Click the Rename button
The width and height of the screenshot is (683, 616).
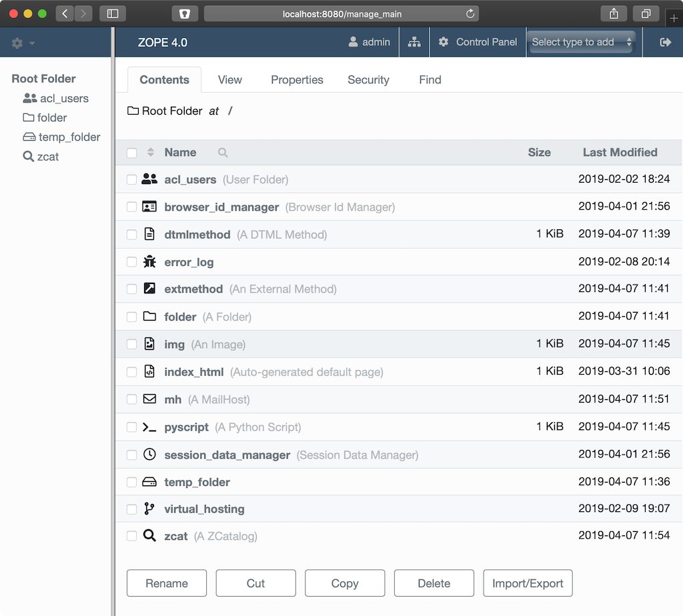click(167, 583)
